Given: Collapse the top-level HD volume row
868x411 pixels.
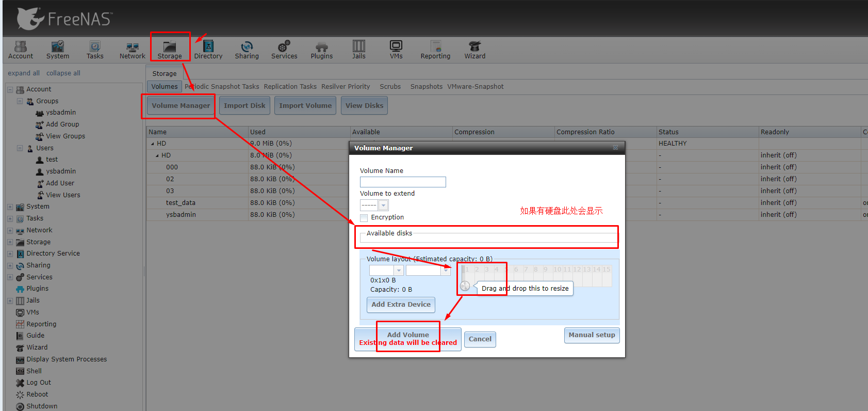Looking at the screenshot, I should [x=153, y=144].
